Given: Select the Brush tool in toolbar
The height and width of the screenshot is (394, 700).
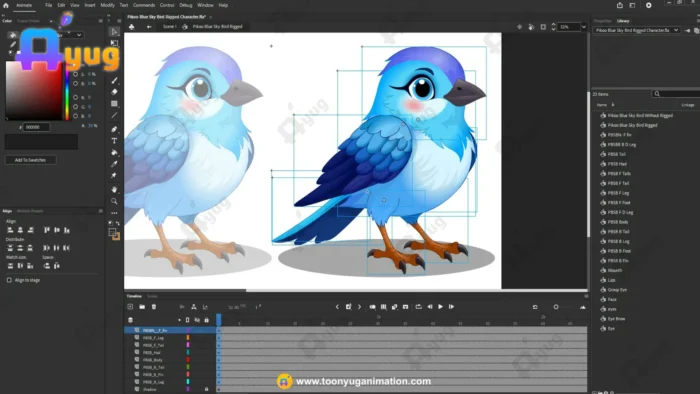Looking at the screenshot, I should [x=114, y=80].
